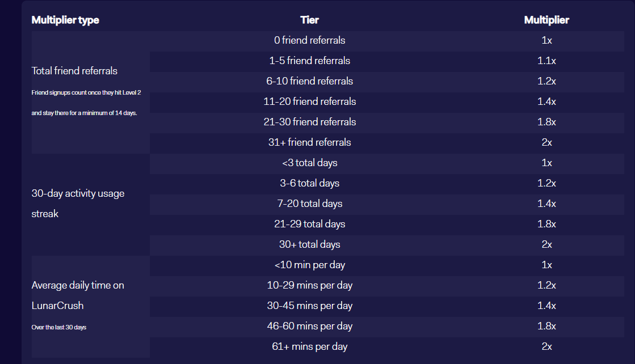This screenshot has height=364, width=635.
Task: Select the <10 min per day tier
Action: click(309, 265)
